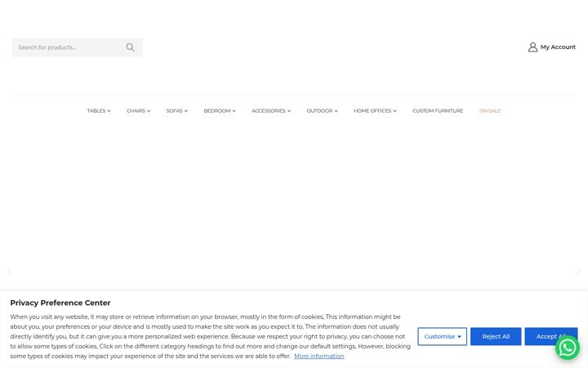This screenshot has height=368, width=588.
Task: Open the WhatsApp chat bubble
Action: point(568,348)
